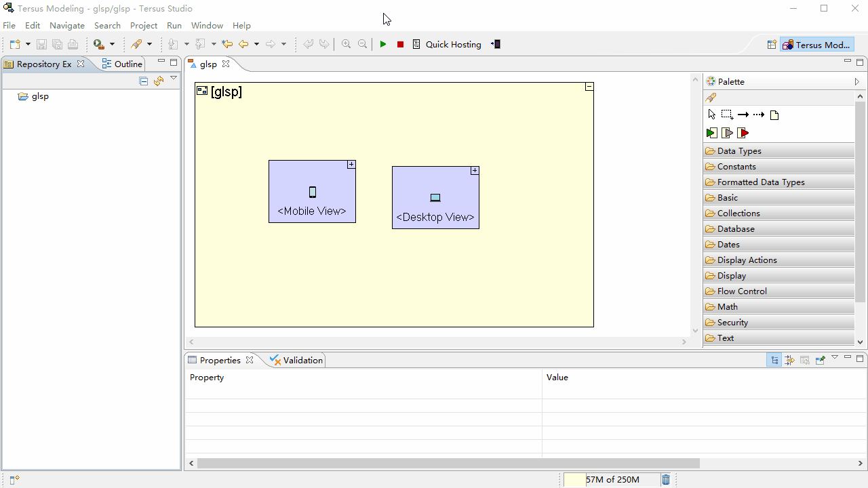Click the garbage collector trash icon
Viewport: 868px width, 488px height.
pyautogui.click(x=666, y=479)
